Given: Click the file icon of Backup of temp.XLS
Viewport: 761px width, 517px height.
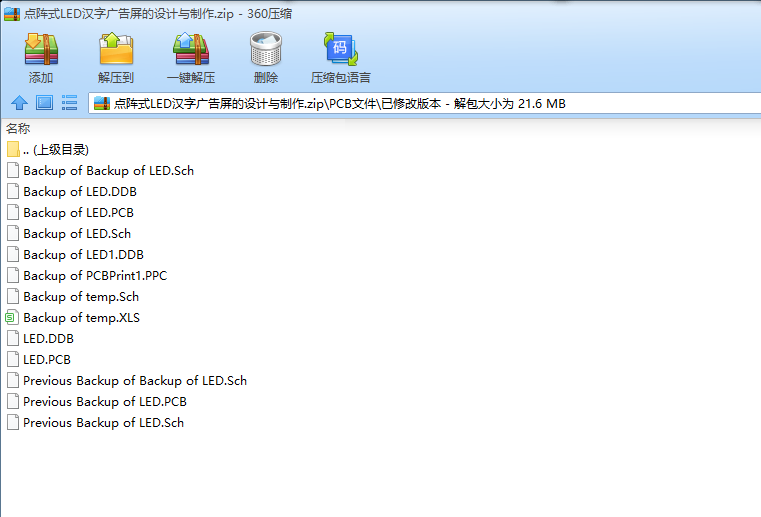Looking at the screenshot, I should coord(12,317).
